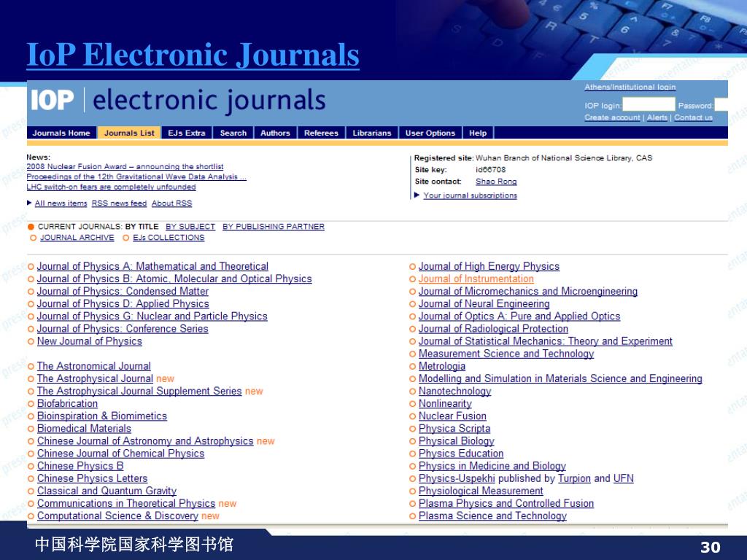Open Measurement Science and Technology
This screenshot has height=560, width=747.
coord(506,354)
